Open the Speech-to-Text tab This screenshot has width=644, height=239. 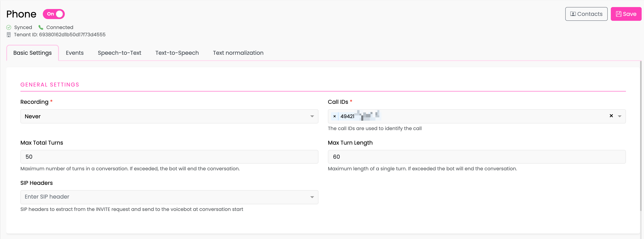(120, 53)
